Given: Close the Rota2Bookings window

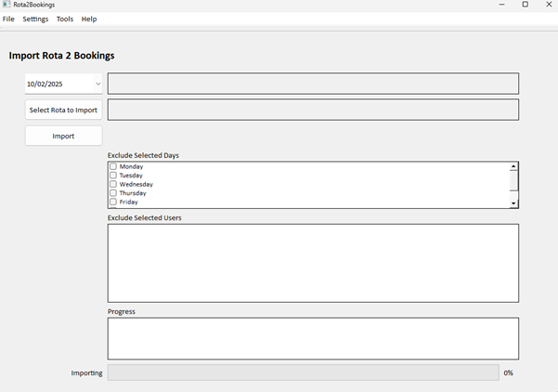Looking at the screenshot, I should [550, 5].
